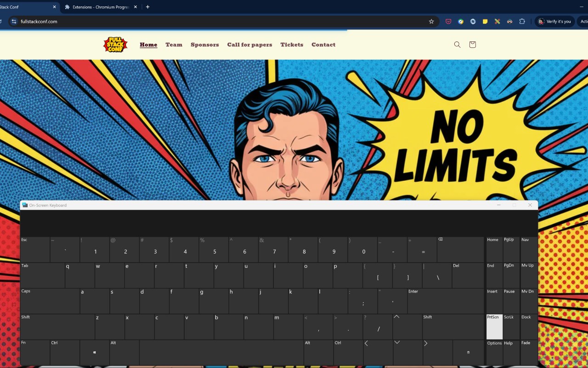588x368 pixels.
Task: Toggle the ScrLk key
Action: pos(511,327)
